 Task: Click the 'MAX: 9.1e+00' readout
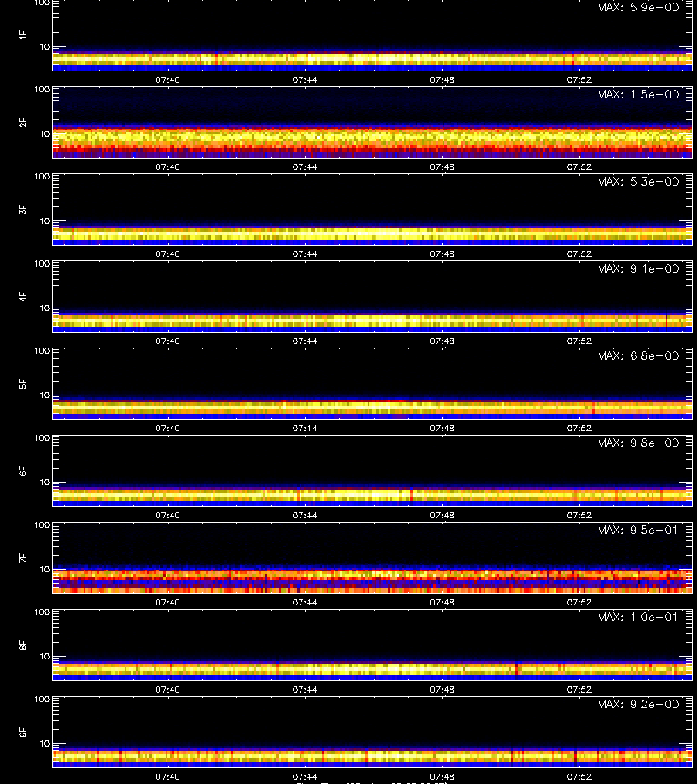(638, 268)
